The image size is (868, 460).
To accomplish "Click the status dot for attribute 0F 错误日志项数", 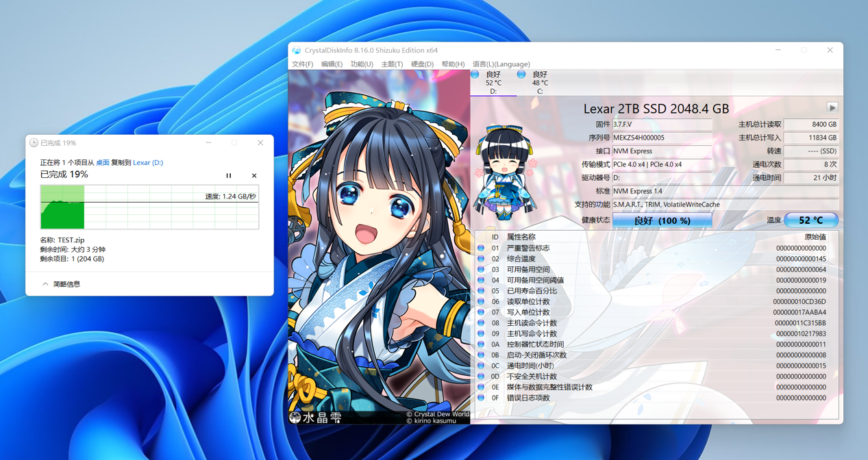I will 481,398.
